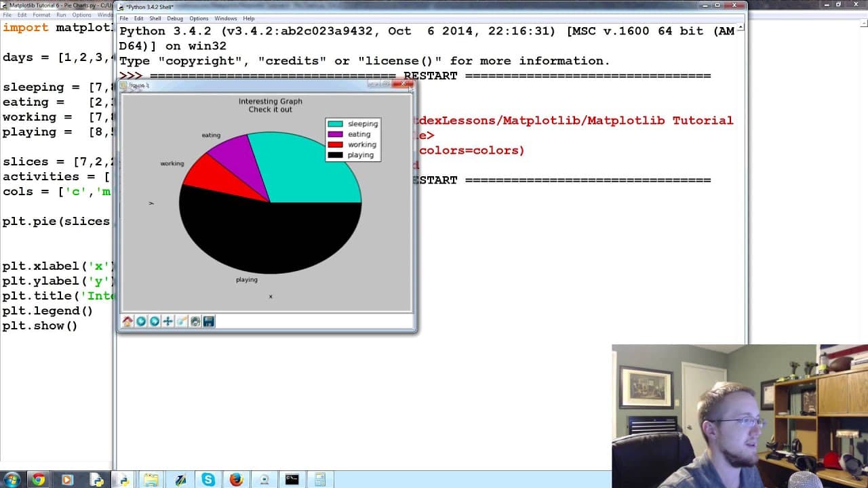
Task: Go forward to next view in figure toolbar
Action: (155, 321)
